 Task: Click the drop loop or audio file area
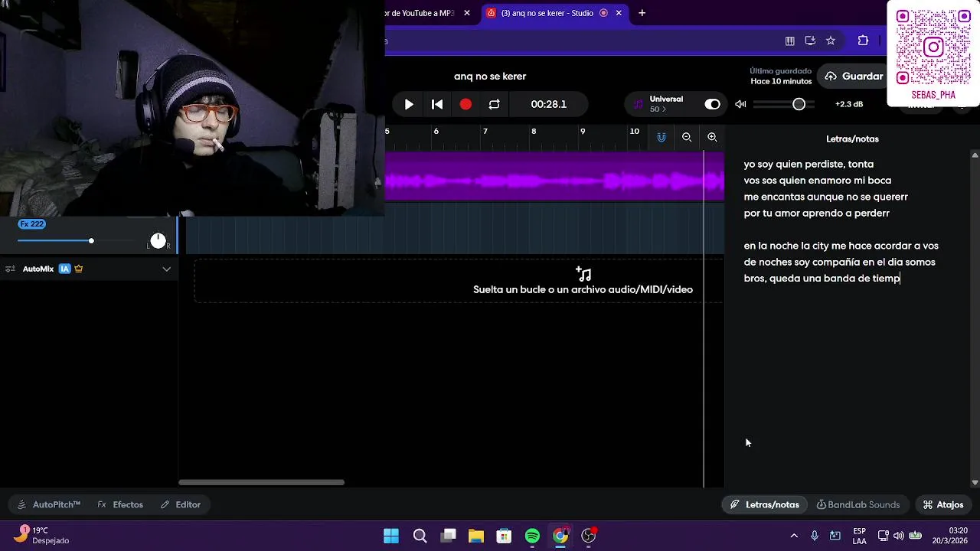pos(459,281)
